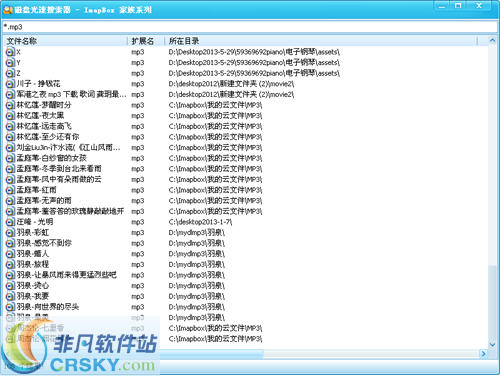Select file name 汪峰 - 光明
The image size is (500, 376).
pyautogui.click(x=35, y=222)
